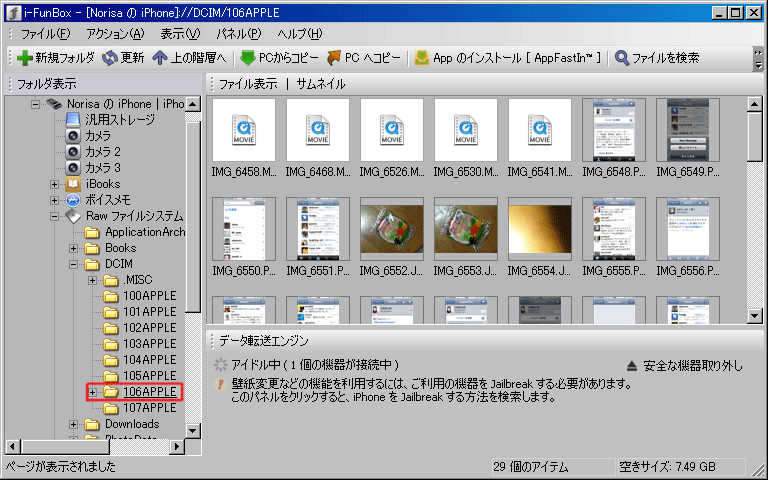Screen dimensions: 768x480
Task: Click the folder tree vertical scrollbar thumb
Action: [x=193, y=217]
